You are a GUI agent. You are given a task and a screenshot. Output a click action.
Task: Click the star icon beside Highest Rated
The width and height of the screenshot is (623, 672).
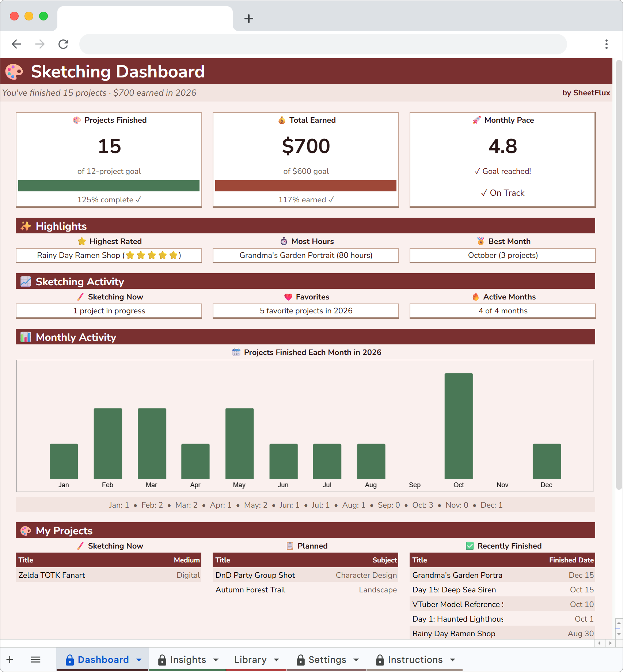(x=81, y=241)
